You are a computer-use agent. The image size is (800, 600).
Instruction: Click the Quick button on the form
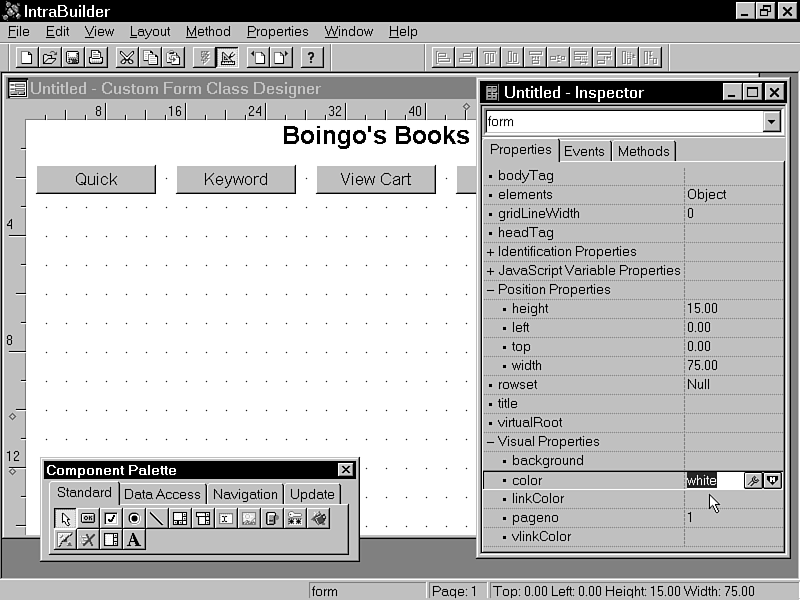tap(96, 179)
